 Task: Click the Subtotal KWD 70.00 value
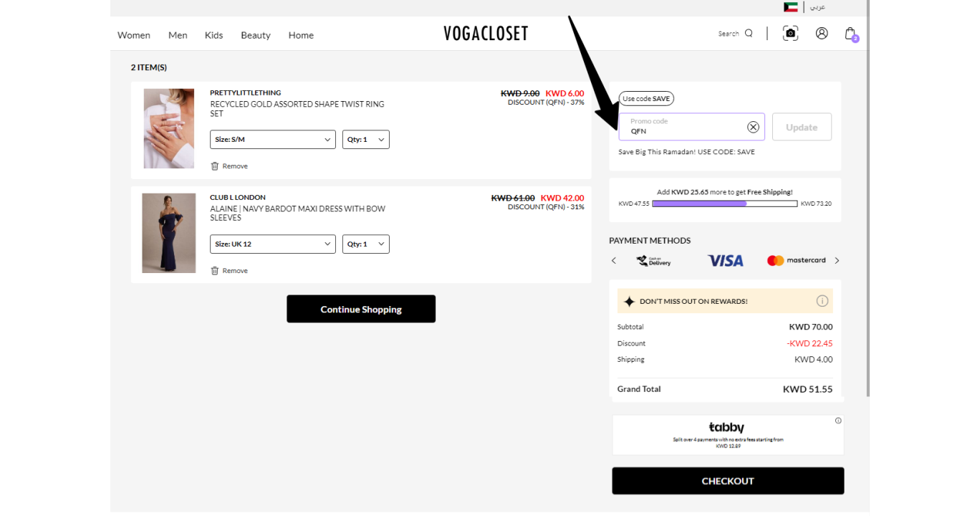tap(811, 327)
